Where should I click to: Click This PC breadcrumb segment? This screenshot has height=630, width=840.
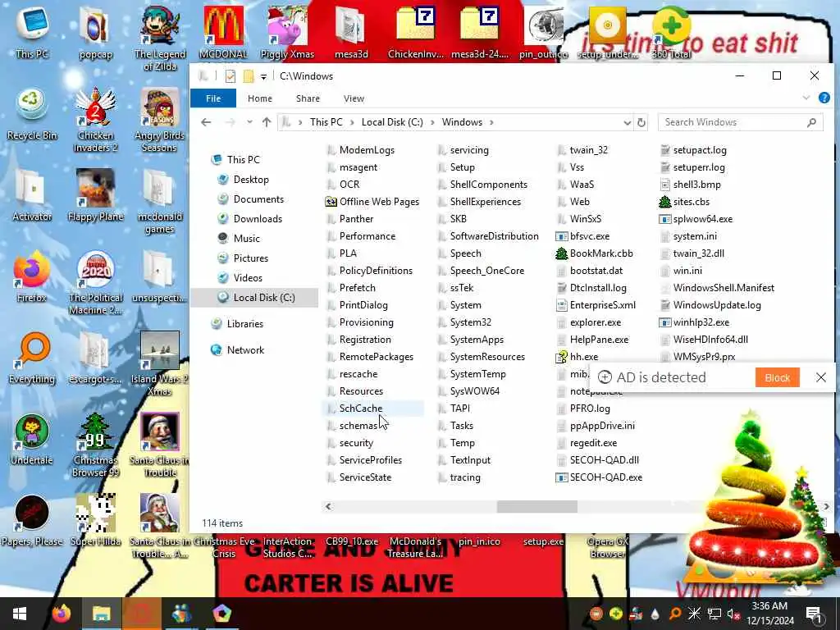pyautogui.click(x=326, y=122)
